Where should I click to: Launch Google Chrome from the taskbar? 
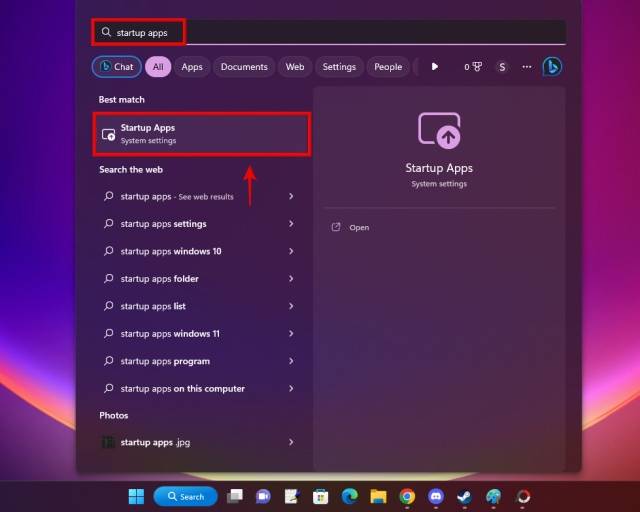(407, 496)
